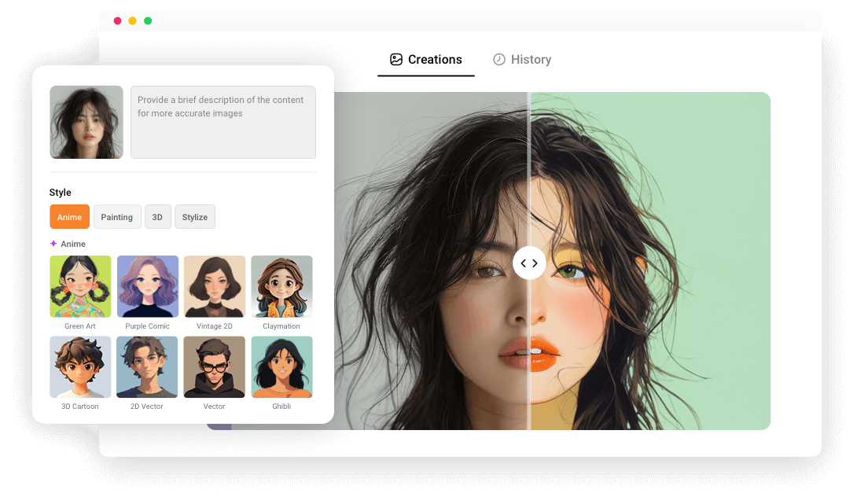The image size is (861, 504).
Task: Select the Purple Comic style preset
Action: click(x=147, y=286)
